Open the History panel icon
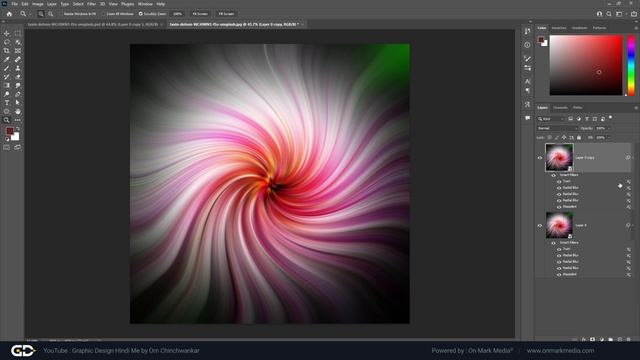The width and height of the screenshot is (640, 360). [x=527, y=31]
